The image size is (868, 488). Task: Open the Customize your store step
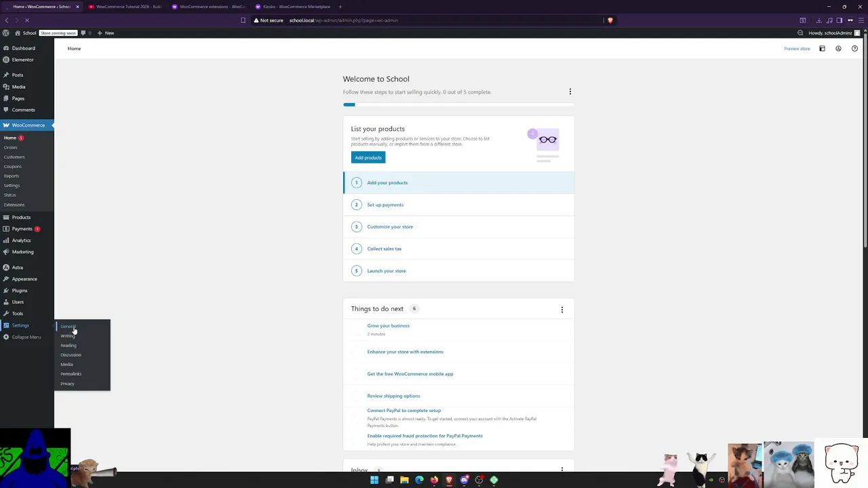coord(458,226)
